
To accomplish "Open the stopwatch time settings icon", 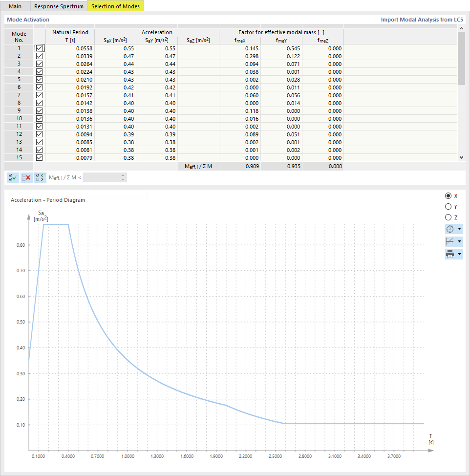I will click(x=451, y=229).
